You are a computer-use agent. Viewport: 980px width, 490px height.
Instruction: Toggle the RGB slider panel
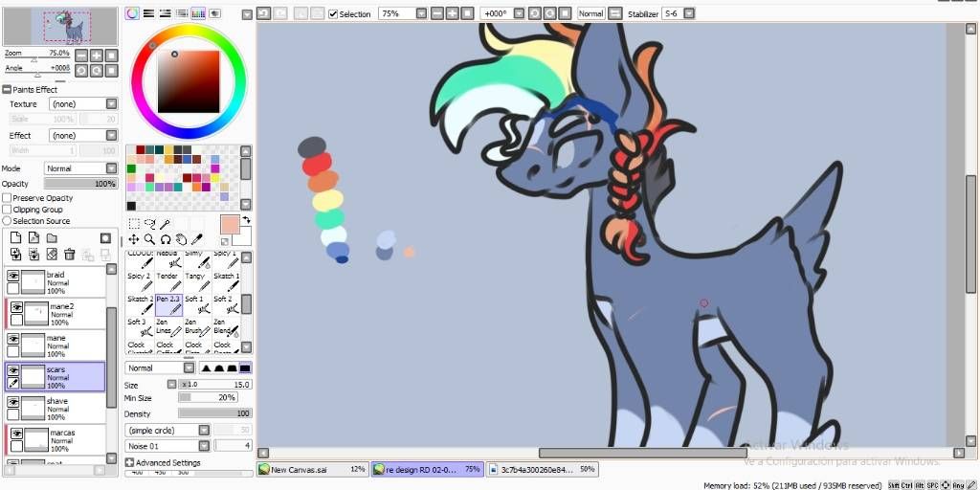(x=148, y=13)
